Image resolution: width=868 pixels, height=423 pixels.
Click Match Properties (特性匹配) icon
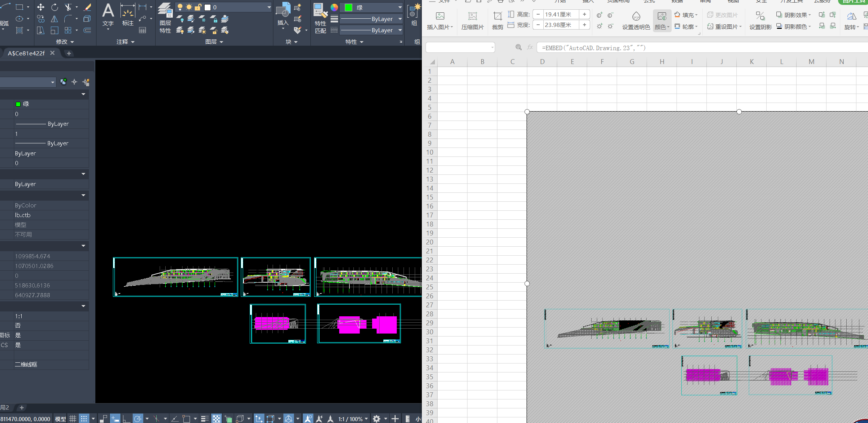click(320, 18)
